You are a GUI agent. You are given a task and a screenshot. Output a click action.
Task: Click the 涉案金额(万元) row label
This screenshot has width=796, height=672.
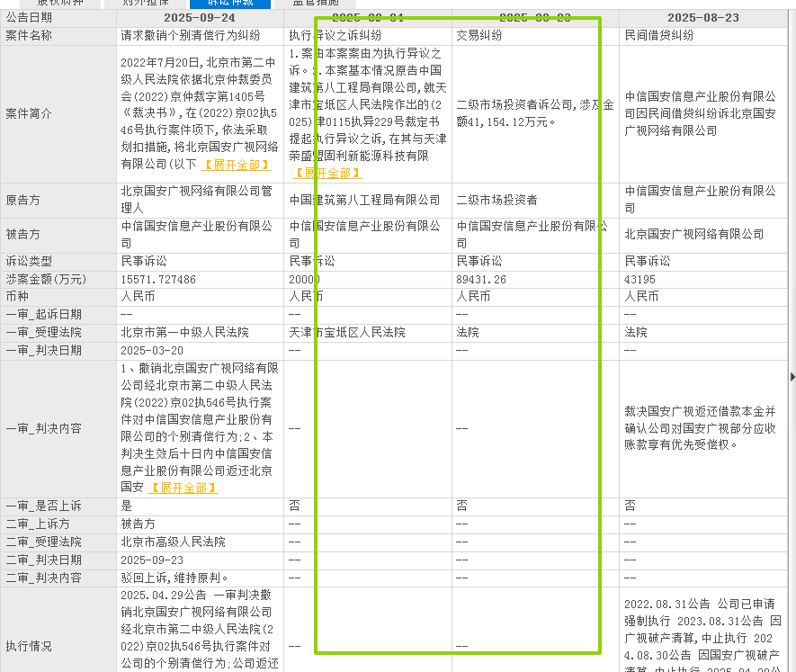[x=46, y=280]
